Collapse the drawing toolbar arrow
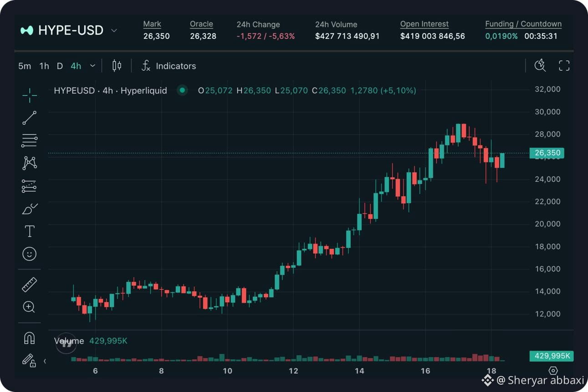 (x=45, y=361)
